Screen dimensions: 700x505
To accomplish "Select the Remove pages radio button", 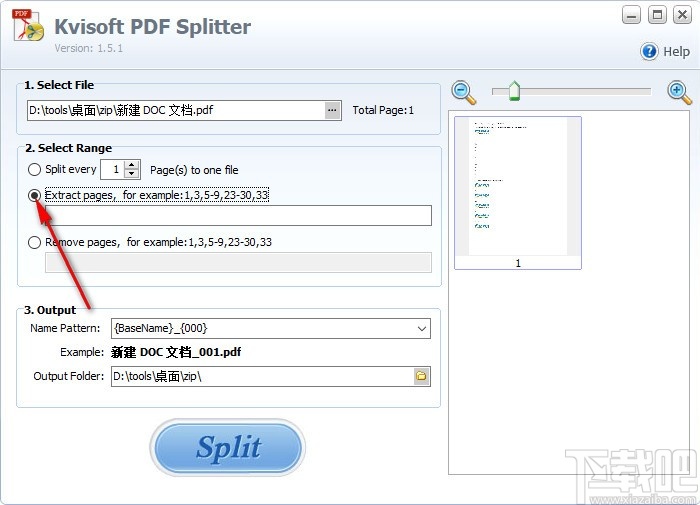I will pyautogui.click(x=34, y=242).
